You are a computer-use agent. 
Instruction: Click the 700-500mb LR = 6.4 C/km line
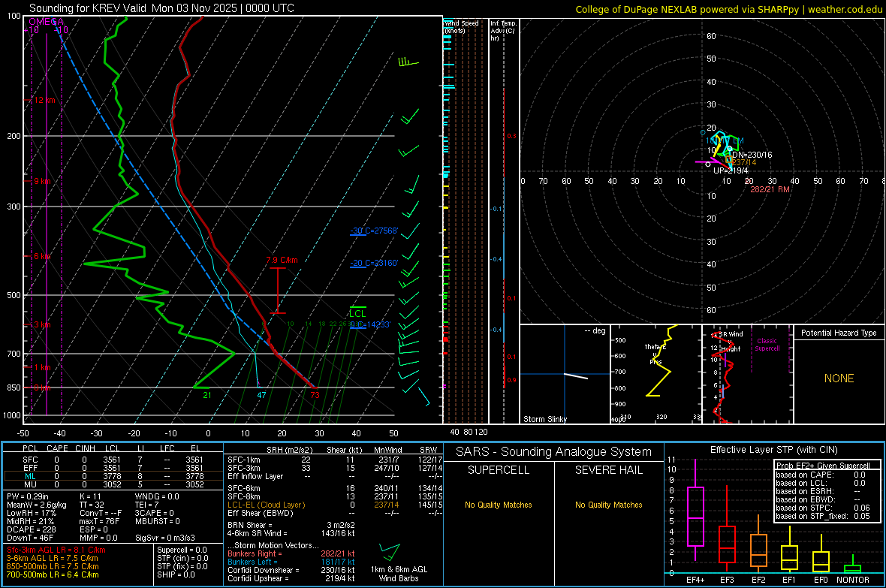click(x=52, y=574)
